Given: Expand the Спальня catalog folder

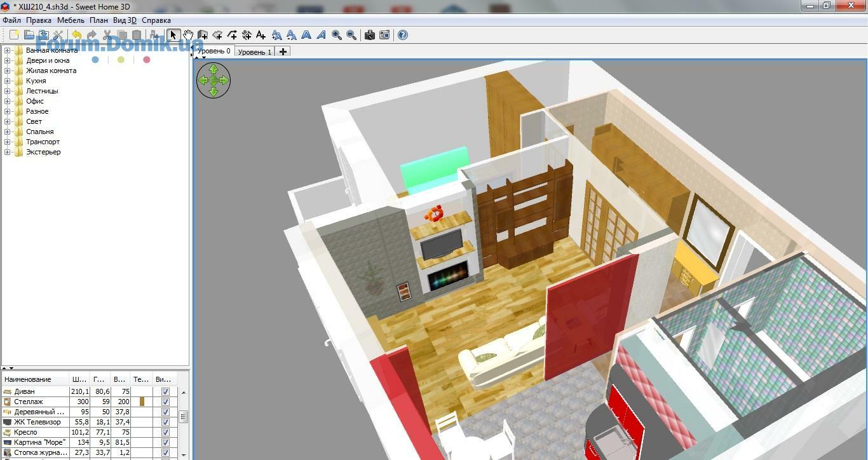Looking at the screenshot, I should point(8,132).
